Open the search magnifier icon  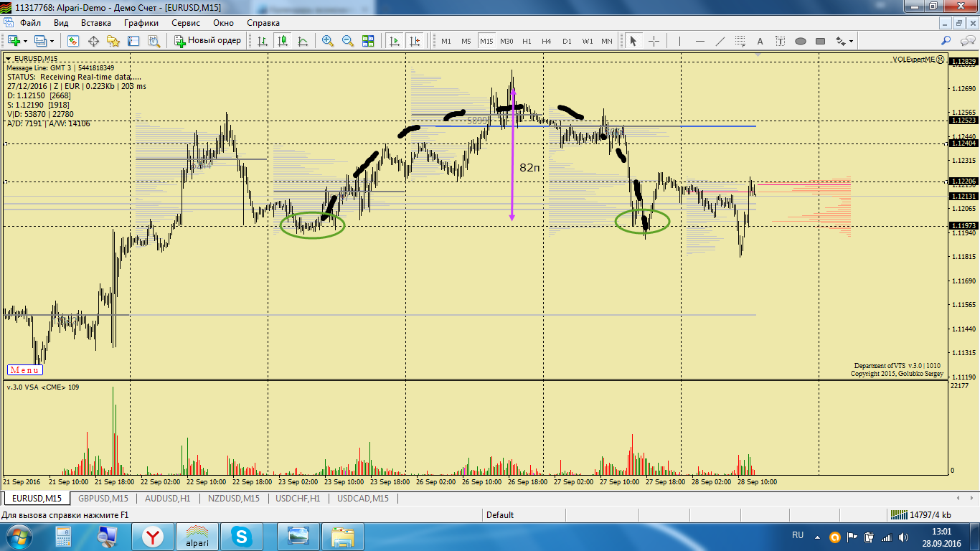[947, 41]
